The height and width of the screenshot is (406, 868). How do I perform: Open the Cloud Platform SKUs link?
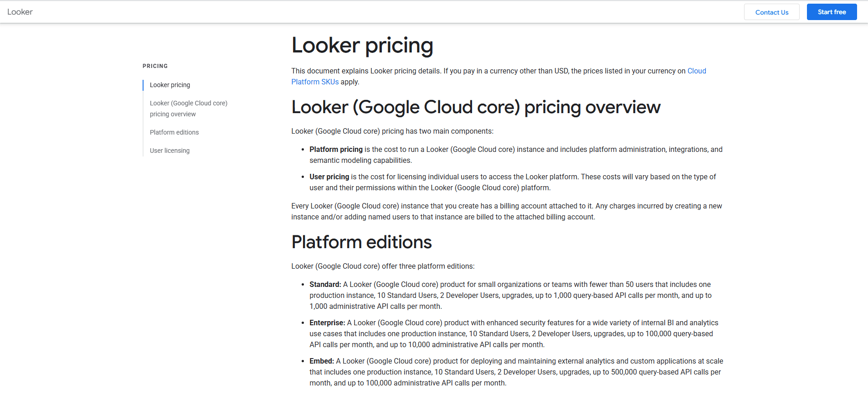[696, 71]
